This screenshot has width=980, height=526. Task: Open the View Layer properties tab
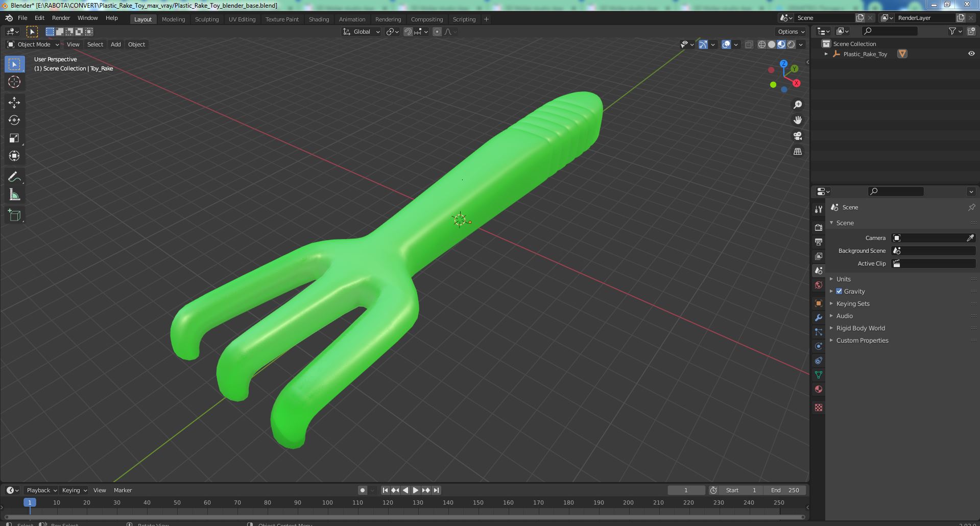coord(819,256)
